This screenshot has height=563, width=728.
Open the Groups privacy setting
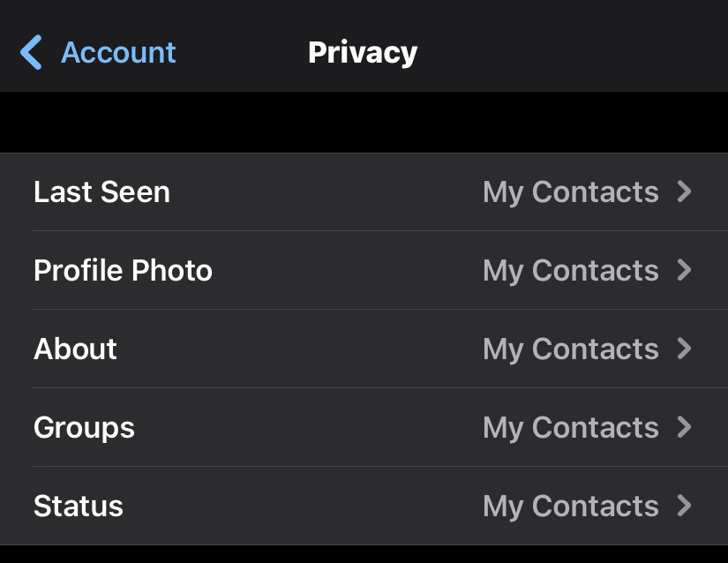(x=85, y=428)
